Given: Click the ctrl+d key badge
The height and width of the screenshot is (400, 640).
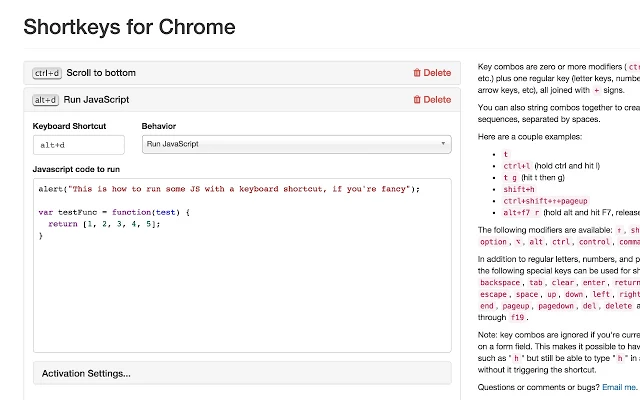Looking at the screenshot, I should point(47,73).
